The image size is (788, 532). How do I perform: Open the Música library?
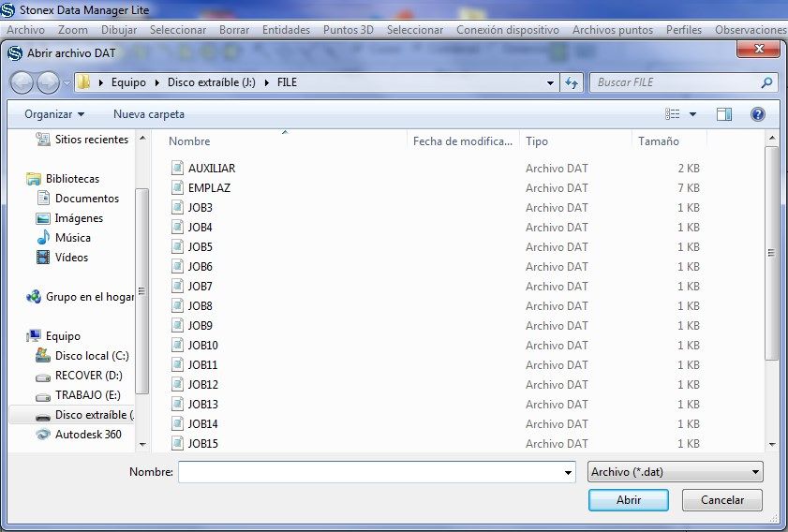(x=64, y=238)
